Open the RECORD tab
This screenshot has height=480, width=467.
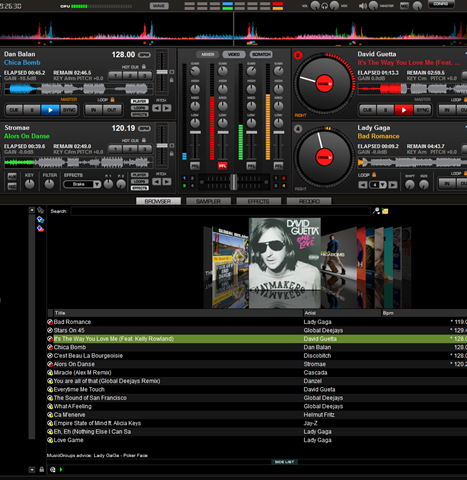point(309,201)
